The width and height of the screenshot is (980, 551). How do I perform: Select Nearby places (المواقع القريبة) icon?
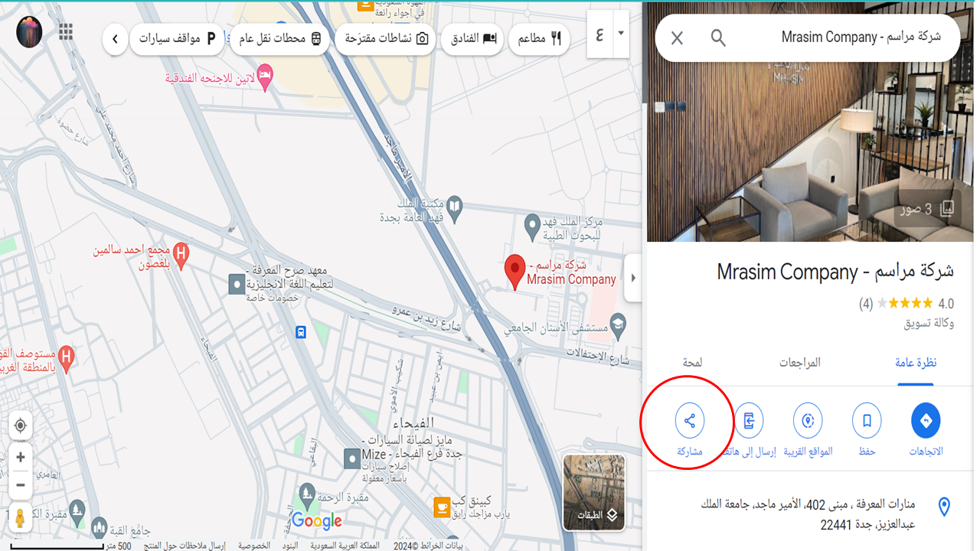click(808, 421)
